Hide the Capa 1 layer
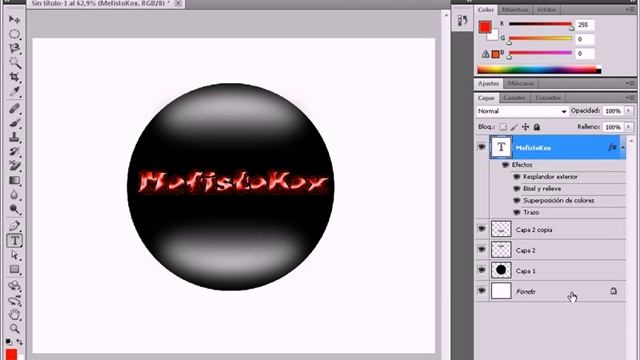 point(482,270)
